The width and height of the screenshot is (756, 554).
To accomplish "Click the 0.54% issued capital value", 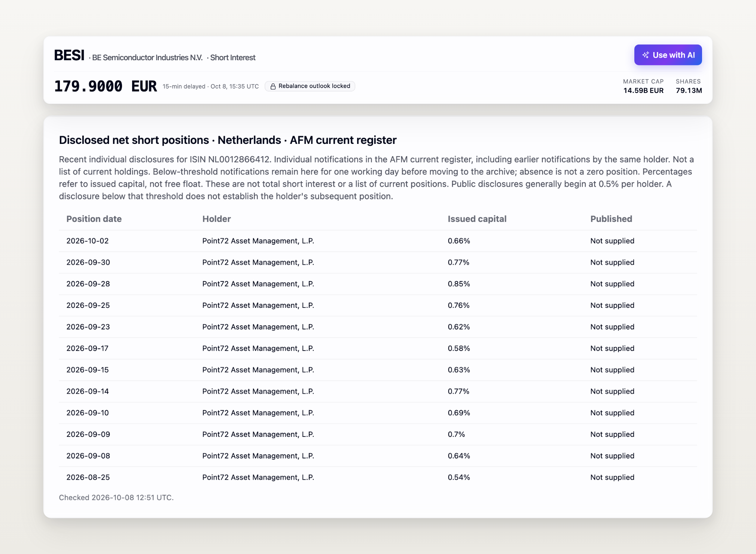I will (459, 477).
